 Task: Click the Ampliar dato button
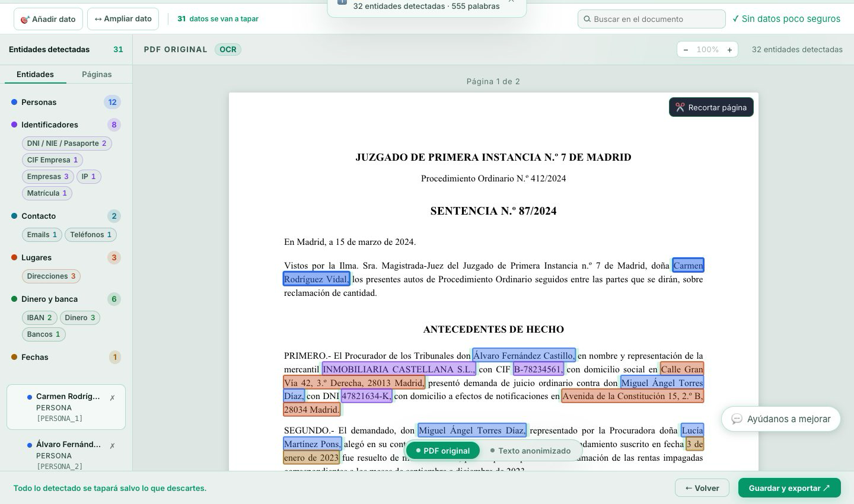click(x=123, y=19)
